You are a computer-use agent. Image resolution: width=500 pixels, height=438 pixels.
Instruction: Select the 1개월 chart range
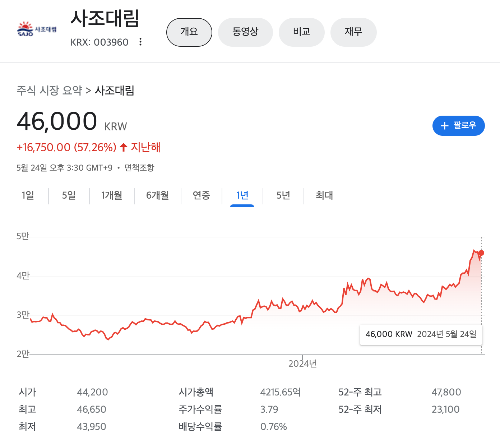tap(112, 195)
